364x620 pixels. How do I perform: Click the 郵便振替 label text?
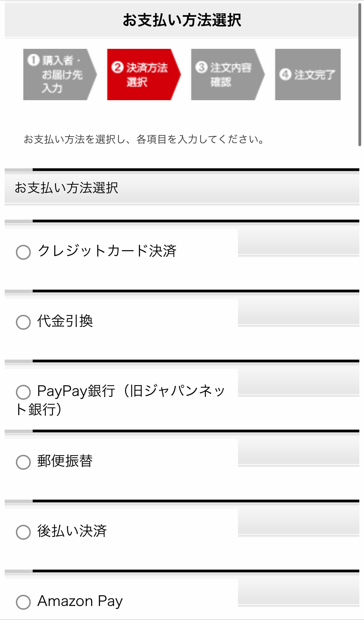(65, 461)
